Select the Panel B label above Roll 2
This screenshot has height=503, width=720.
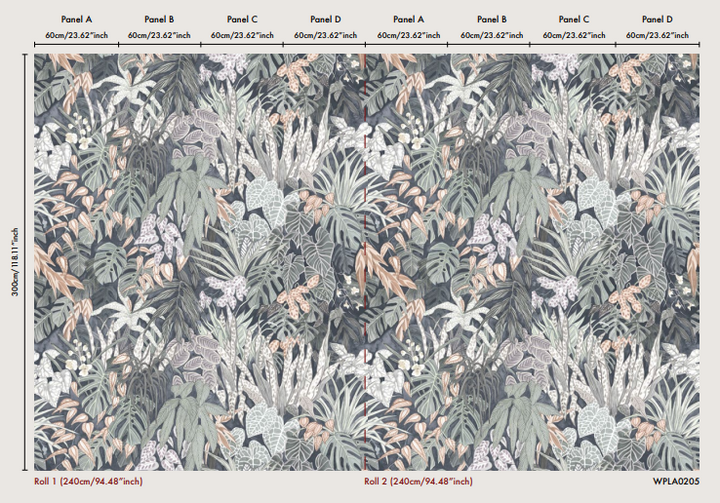click(490, 19)
